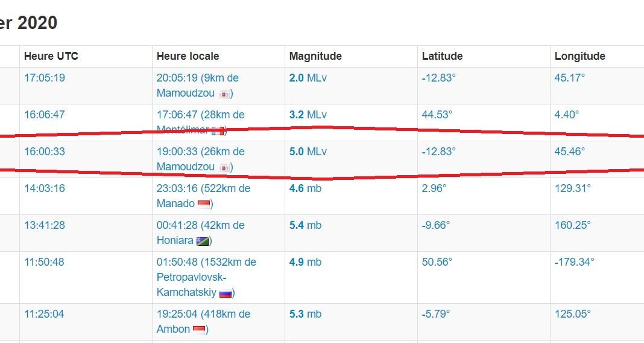Click the flag icon in the 26km de Mamoudzou row
This screenshot has height=343, width=644.
224,168
